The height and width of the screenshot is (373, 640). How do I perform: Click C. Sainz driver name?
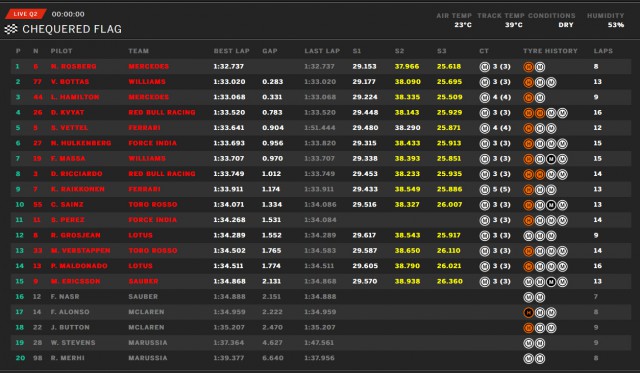tap(67, 204)
